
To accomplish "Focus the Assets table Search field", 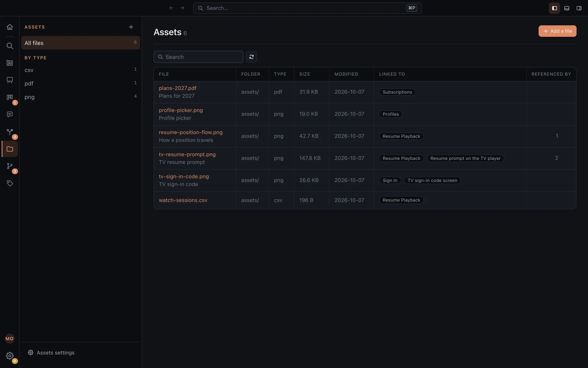I will tap(198, 57).
